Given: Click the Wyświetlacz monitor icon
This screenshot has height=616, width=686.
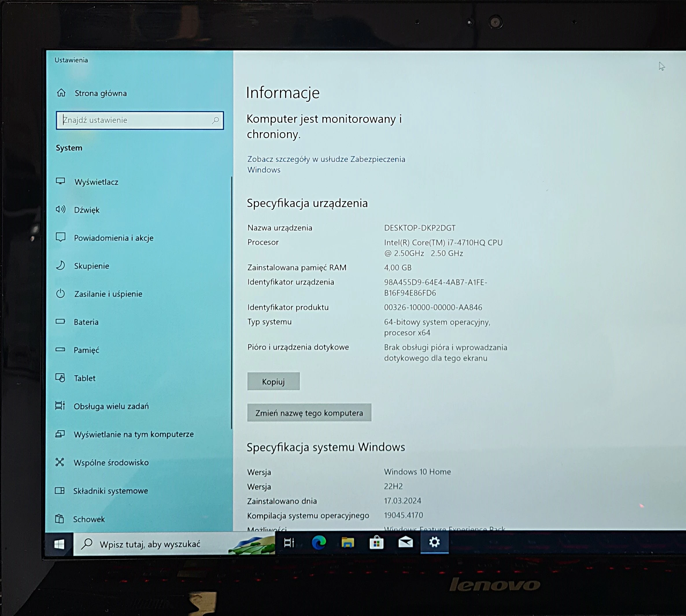Looking at the screenshot, I should pos(61,181).
